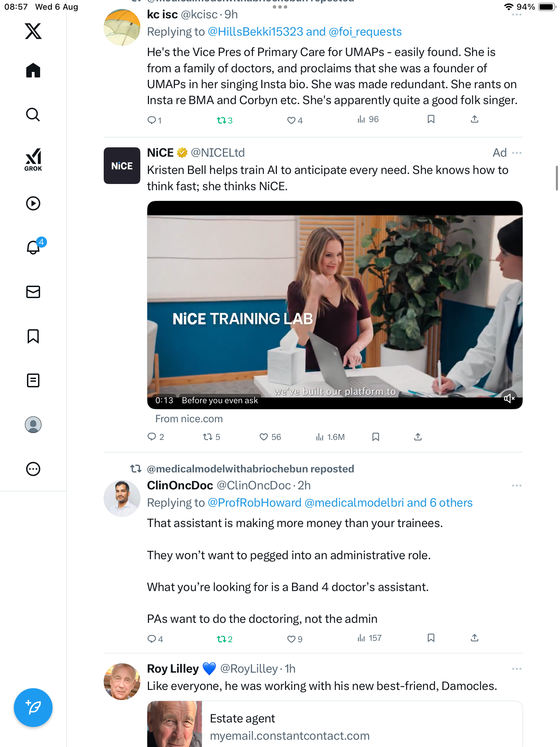The width and height of the screenshot is (560, 747).
Task: Open the notifications bell
Action: (x=33, y=247)
